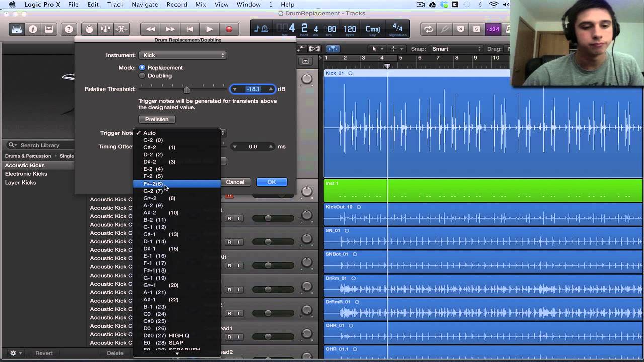Toggle the blue Catch Playhead button
The width and height of the screenshot is (644, 362).
click(x=333, y=49)
